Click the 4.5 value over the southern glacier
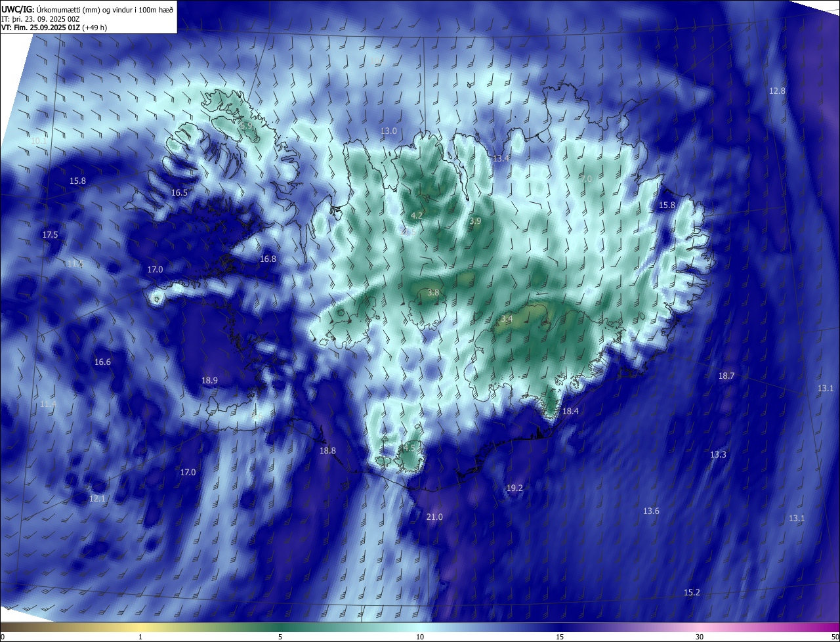Viewport: 840px width, 642px height. click(409, 447)
